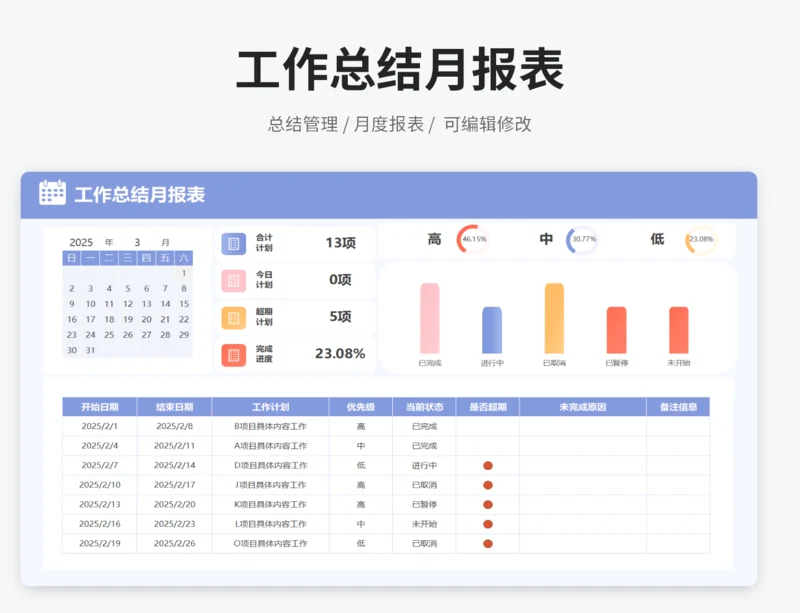The height and width of the screenshot is (613, 800).
Task: Click the 总结管理 / 月度报表 subtitle text
Action: 346,124
